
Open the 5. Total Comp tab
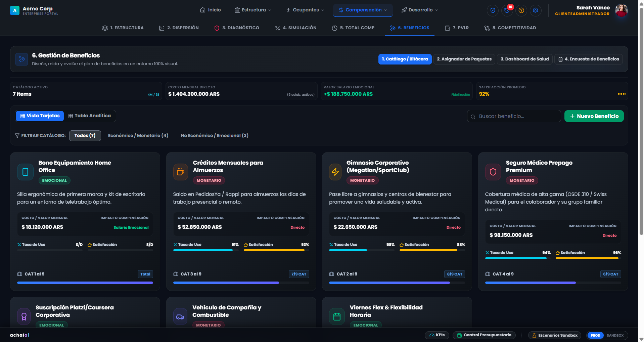pyautogui.click(x=353, y=28)
